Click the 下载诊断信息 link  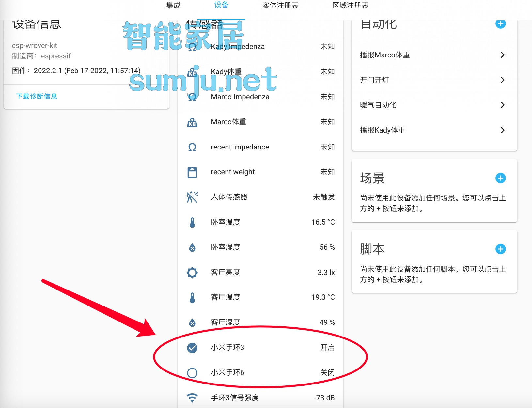pyautogui.click(x=37, y=96)
